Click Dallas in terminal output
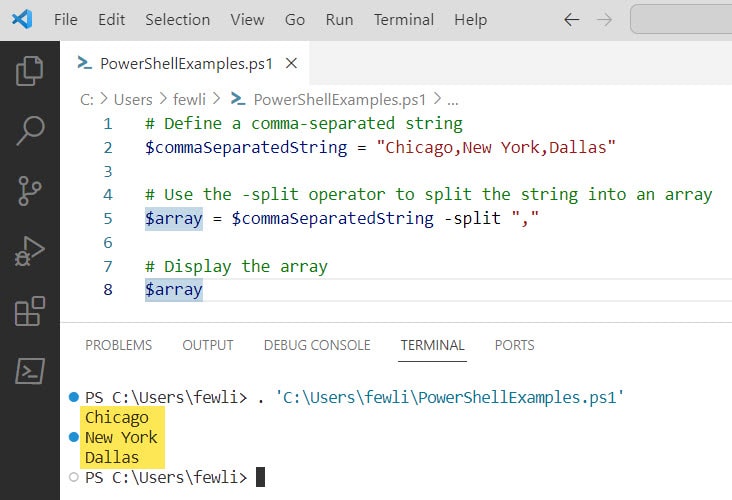Image resolution: width=732 pixels, height=500 pixels. pyautogui.click(x=112, y=458)
